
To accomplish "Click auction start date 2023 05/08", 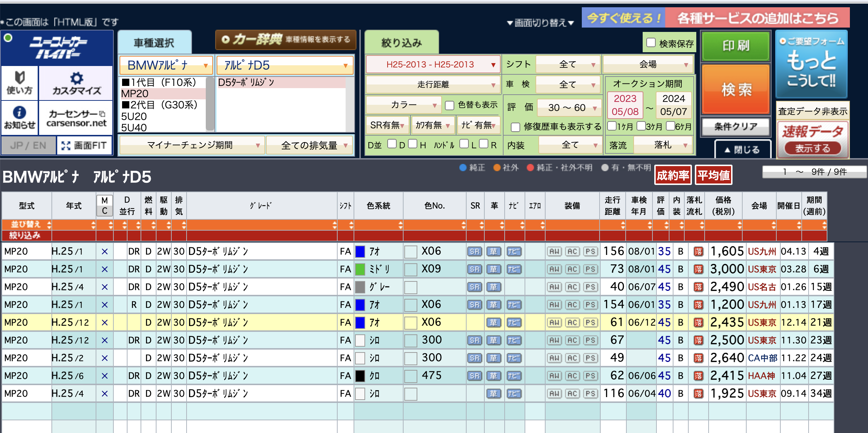I will (x=625, y=105).
